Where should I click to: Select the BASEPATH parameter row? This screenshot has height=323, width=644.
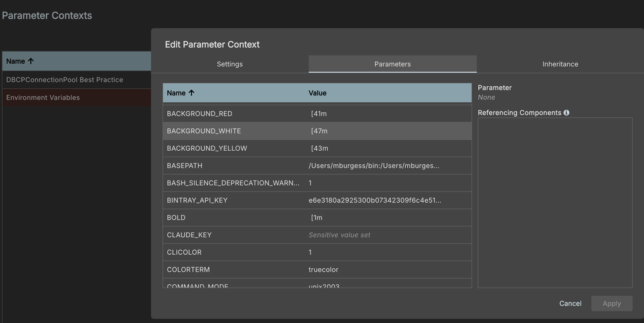tap(185, 166)
